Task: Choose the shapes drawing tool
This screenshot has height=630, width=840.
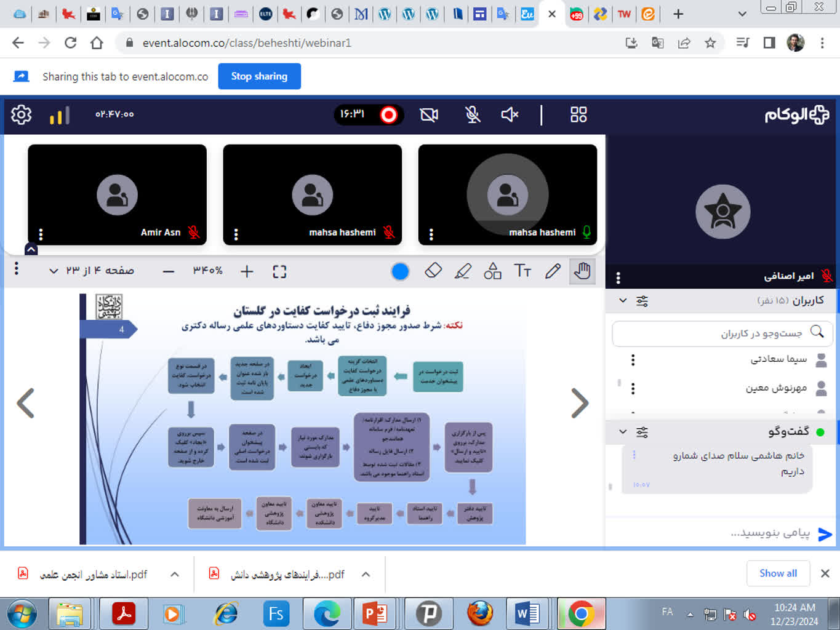Action: pyautogui.click(x=492, y=271)
